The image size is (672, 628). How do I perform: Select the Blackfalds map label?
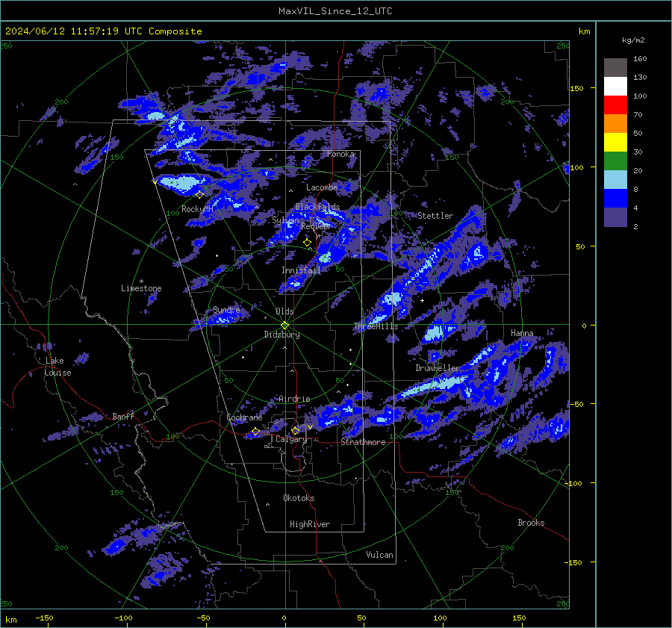[x=317, y=207]
